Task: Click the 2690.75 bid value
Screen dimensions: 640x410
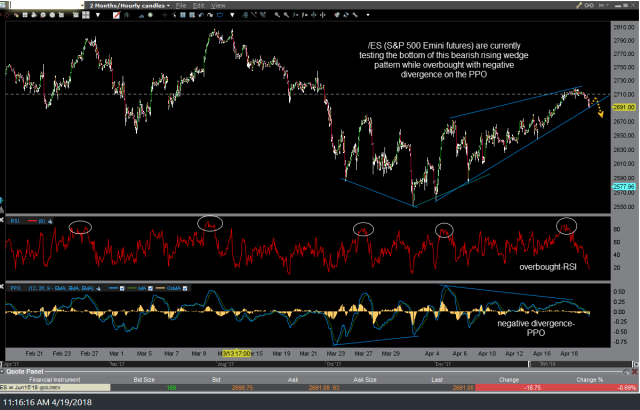Action: coord(242,388)
